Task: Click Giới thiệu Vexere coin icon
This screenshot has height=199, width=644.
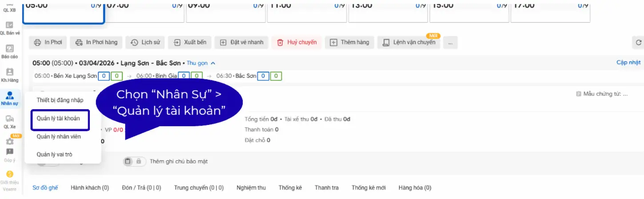Action: tap(9, 174)
